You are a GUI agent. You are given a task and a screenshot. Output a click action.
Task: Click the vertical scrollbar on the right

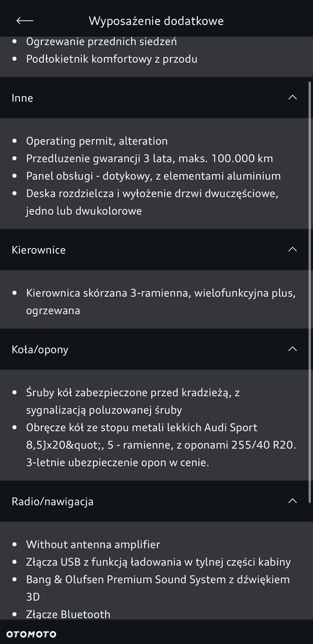pyautogui.click(x=310, y=292)
